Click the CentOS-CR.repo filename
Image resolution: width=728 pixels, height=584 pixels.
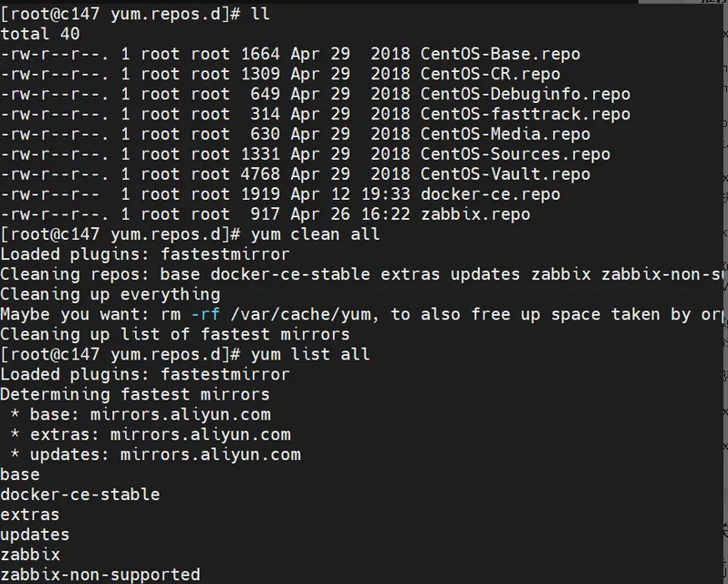(490, 74)
